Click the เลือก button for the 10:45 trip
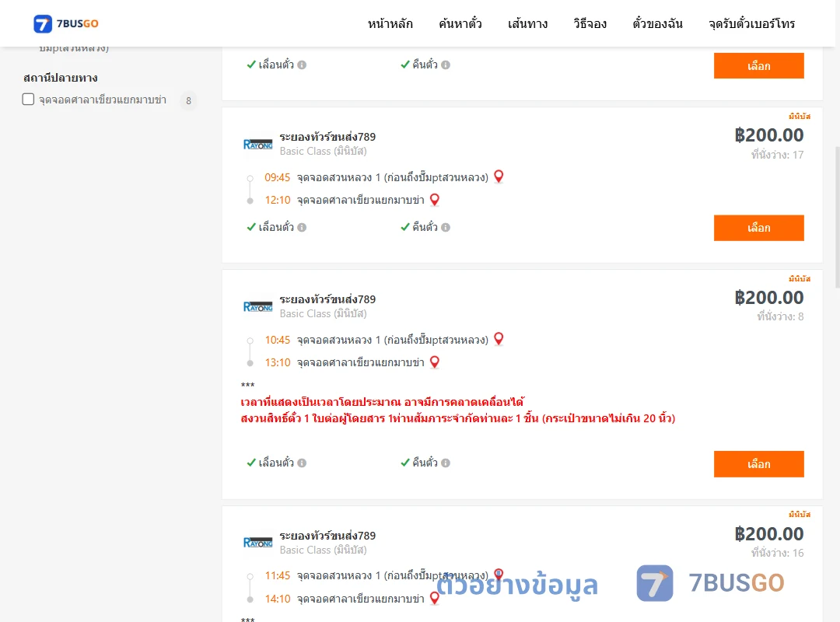 point(758,464)
